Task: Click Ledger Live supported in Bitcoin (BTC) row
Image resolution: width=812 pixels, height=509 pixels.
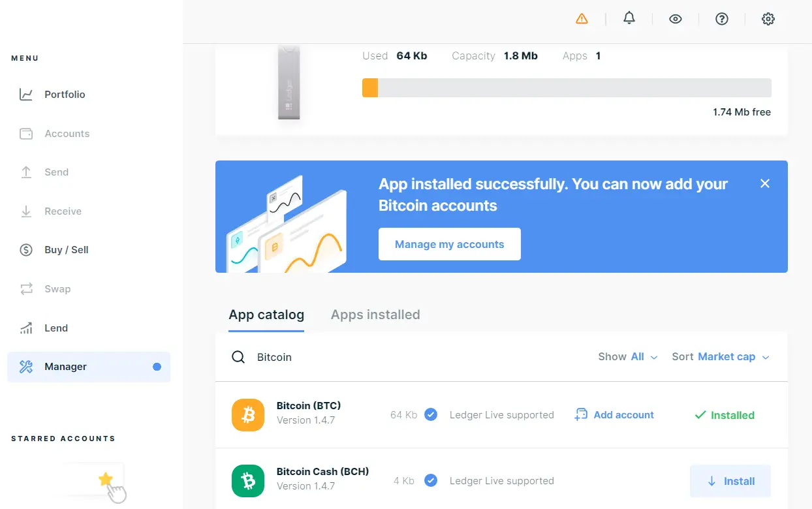Action: point(502,415)
